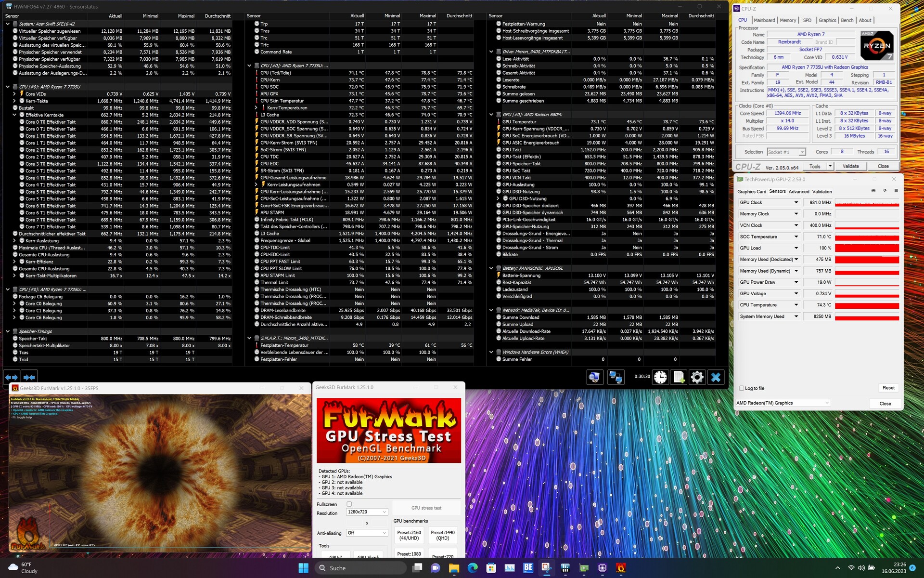Click HWiNFO blue X close sensors icon

[716, 377]
